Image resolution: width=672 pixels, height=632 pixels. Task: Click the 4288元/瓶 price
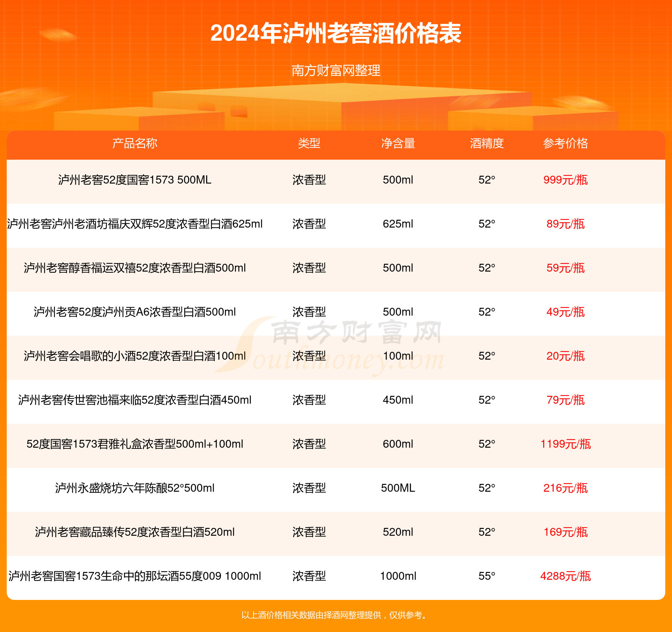pos(566,576)
